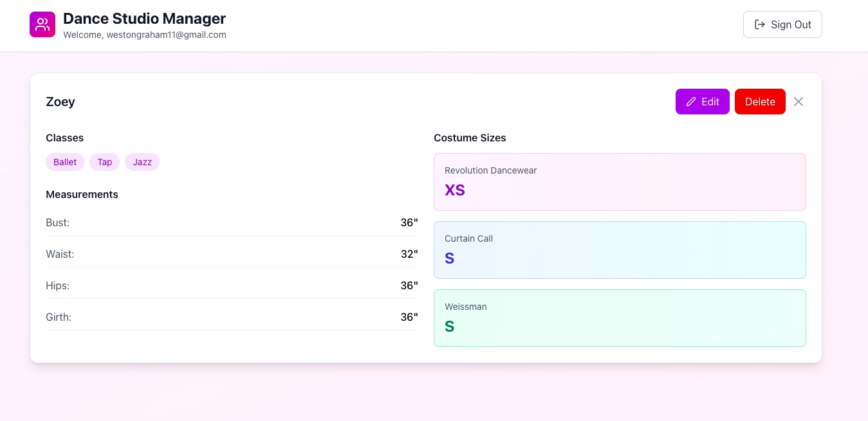Delete the dancer Zoey

760,102
